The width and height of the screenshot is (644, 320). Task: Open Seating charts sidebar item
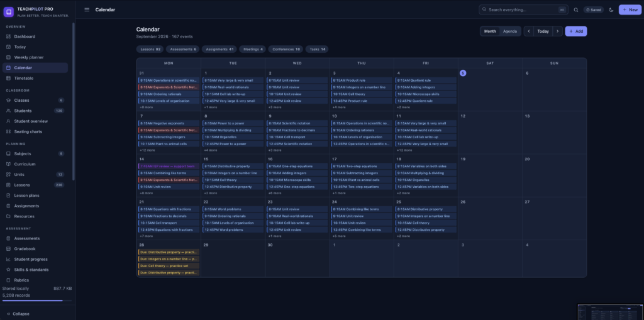click(x=35, y=132)
